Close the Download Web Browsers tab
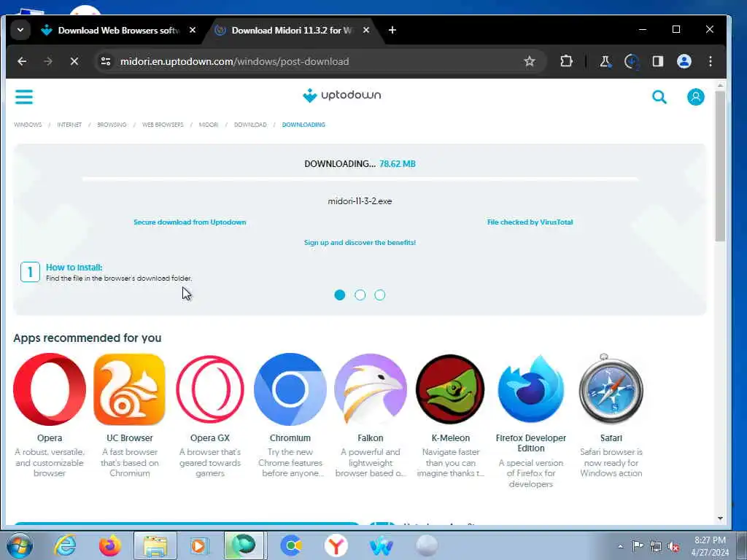 [193, 30]
